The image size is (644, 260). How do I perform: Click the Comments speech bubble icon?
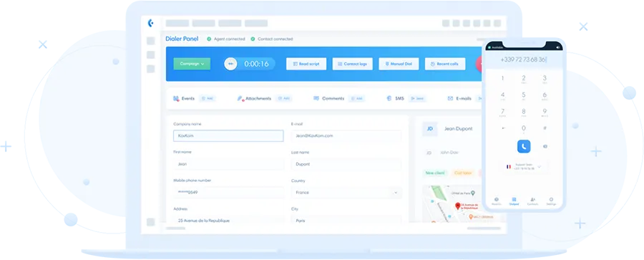(316, 99)
